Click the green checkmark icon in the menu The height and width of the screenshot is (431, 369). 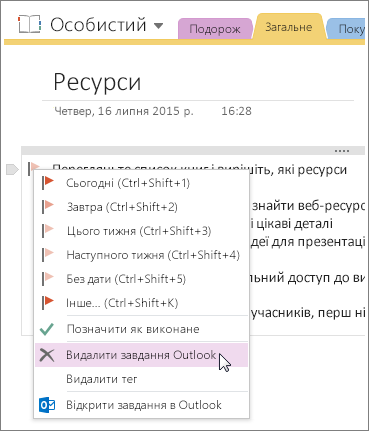click(x=47, y=329)
